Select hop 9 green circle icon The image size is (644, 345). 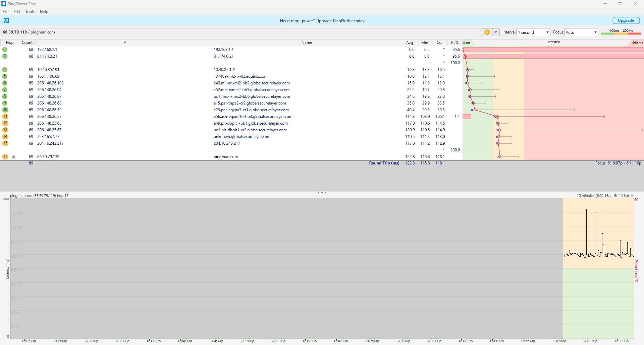point(5,103)
